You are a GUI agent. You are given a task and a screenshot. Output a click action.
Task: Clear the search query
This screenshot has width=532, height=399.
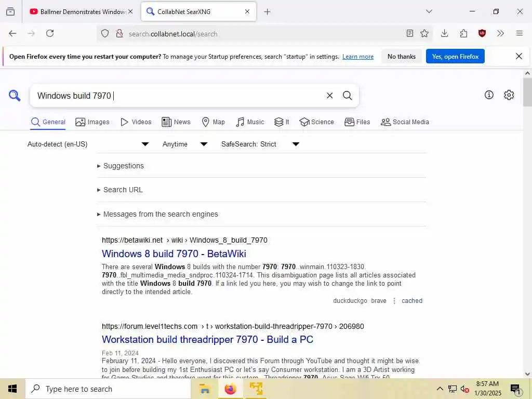[x=329, y=96]
